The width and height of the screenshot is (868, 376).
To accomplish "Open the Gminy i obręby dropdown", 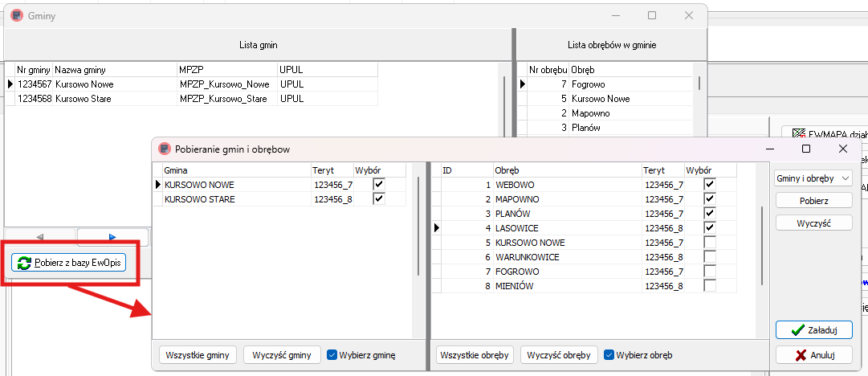I will (x=813, y=178).
